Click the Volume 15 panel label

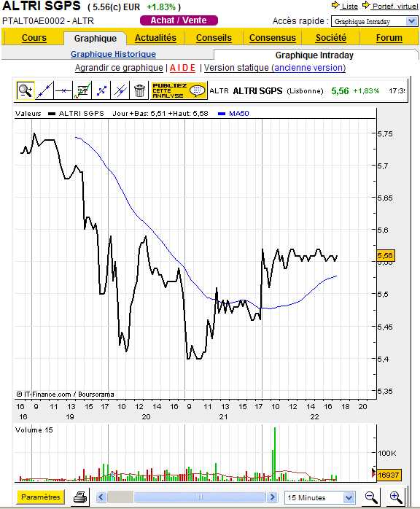tap(34, 430)
